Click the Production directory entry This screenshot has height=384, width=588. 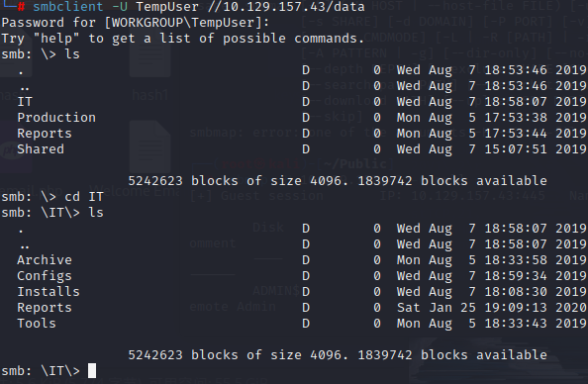(56, 118)
